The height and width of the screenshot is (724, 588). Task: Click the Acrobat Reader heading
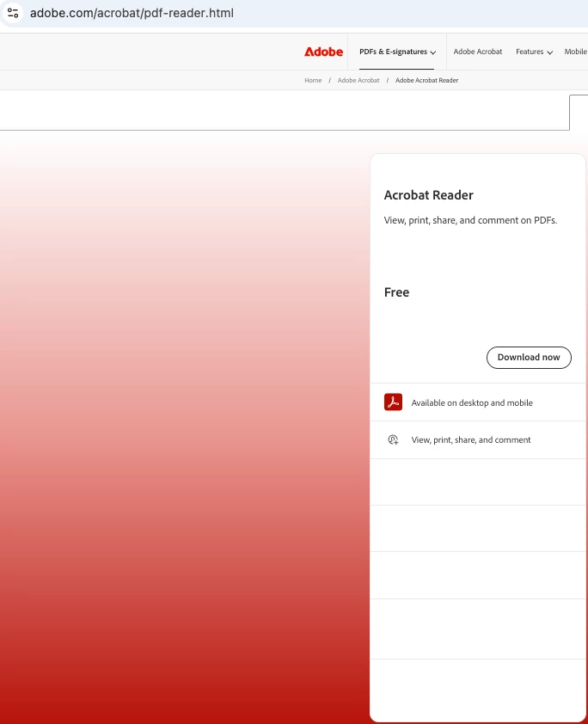[429, 195]
